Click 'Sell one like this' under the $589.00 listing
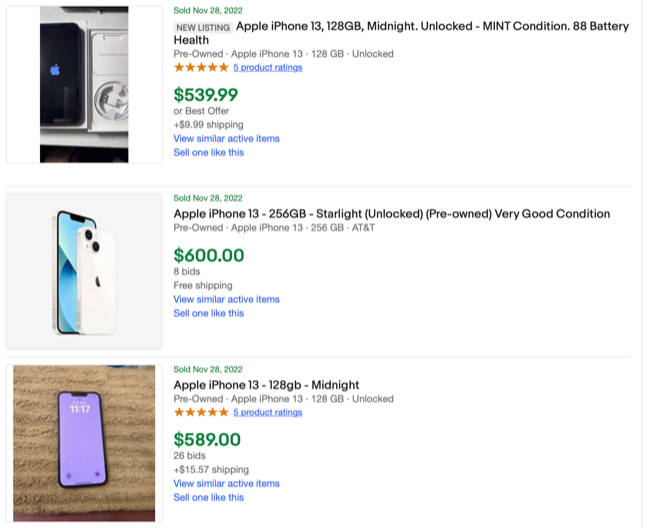 pyautogui.click(x=208, y=497)
